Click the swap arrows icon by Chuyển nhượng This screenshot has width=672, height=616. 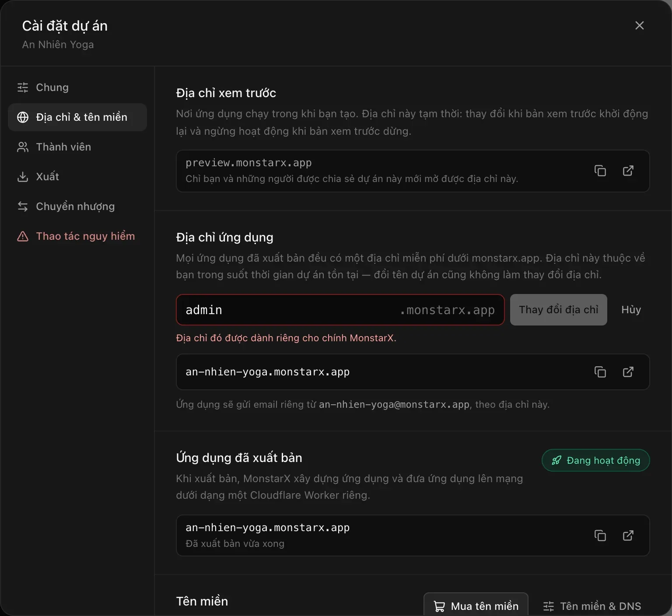(x=23, y=206)
